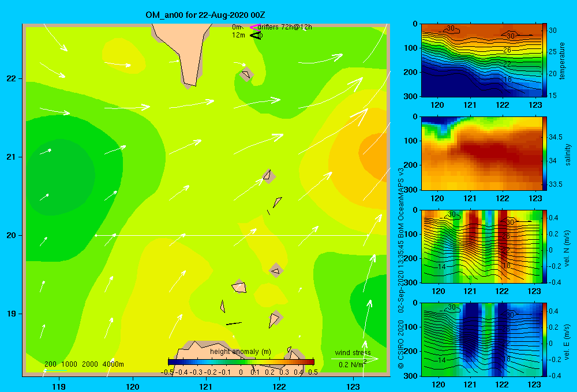
Task: Click the height anomaly color bar
Action: [241, 362]
